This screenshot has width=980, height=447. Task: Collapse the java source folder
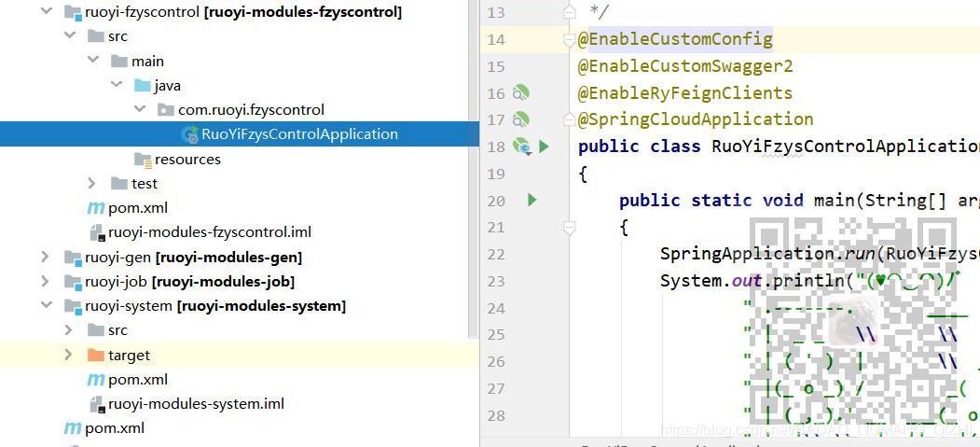pyautogui.click(x=116, y=84)
